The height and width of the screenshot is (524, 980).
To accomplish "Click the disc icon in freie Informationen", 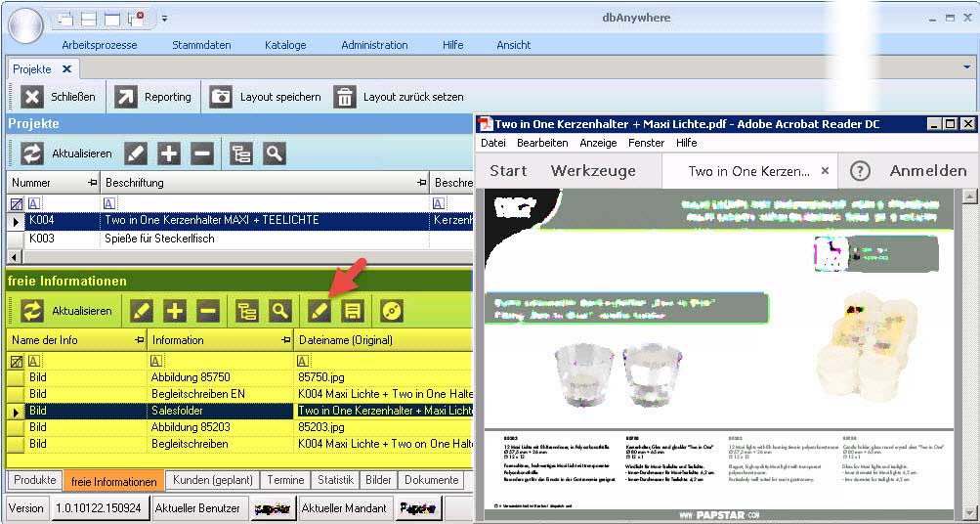I will pos(392,311).
